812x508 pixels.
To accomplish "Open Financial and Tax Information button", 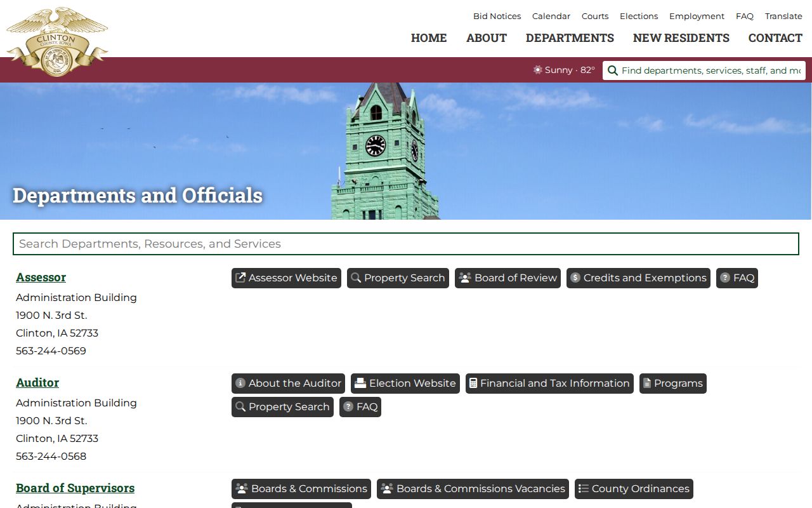I will [549, 384].
